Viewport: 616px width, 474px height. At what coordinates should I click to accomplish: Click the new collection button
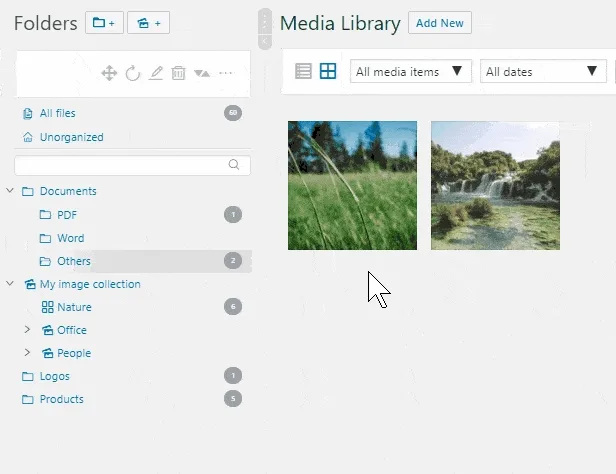tap(148, 23)
